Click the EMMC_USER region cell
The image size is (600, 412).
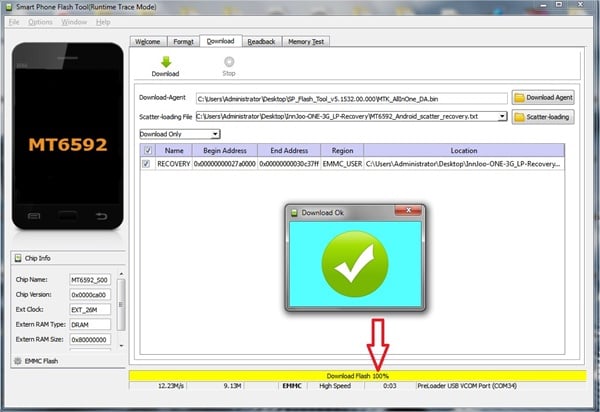(342, 164)
